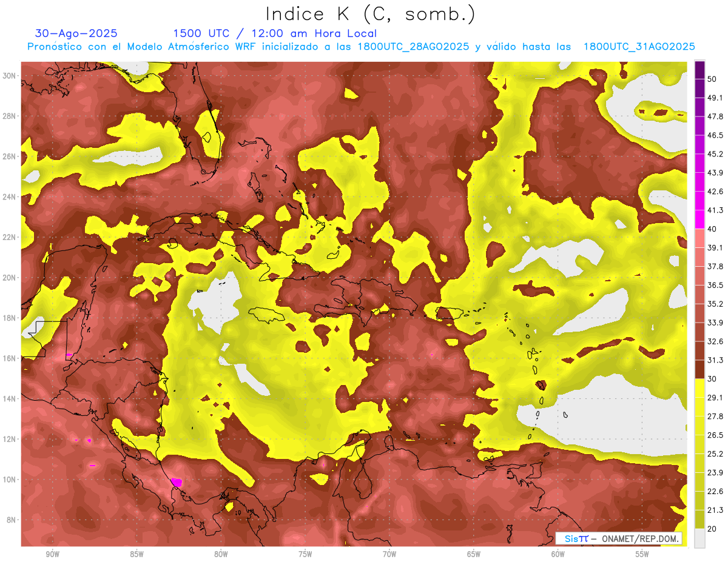Click the dark brown swatch between 30 and 31.3
Screen dimensions: 728x562
point(699,369)
